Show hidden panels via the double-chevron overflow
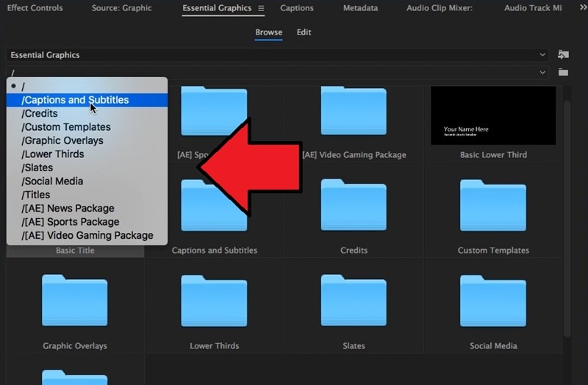This screenshot has width=588, height=385. point(583,7)
